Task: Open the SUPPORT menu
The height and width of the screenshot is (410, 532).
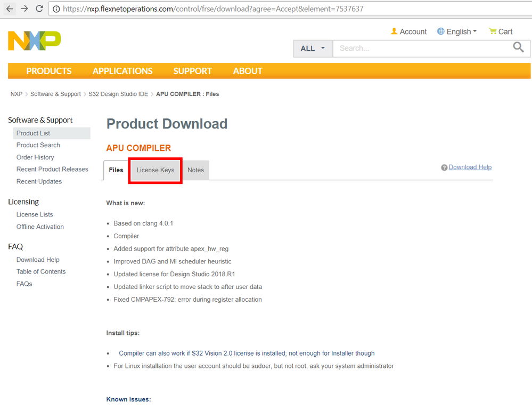Action: tap(192, 71)
